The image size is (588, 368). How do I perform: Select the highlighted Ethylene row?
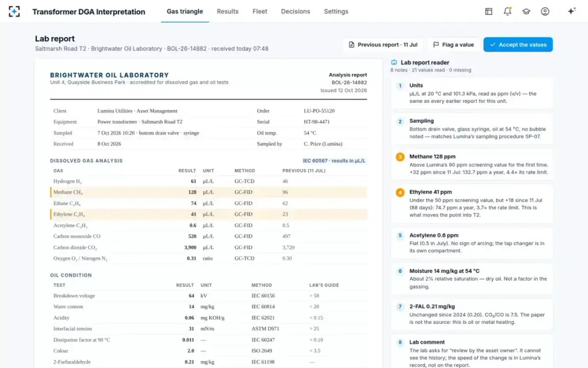209,214
